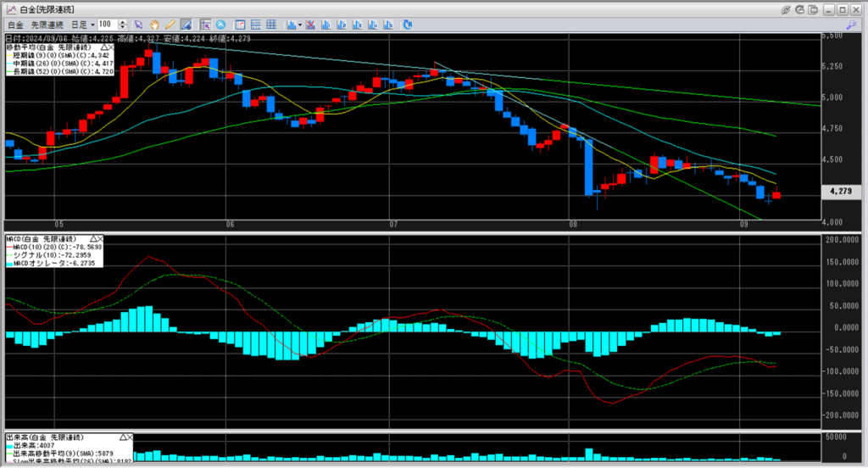Click the blue circle up-arrow icon
The image size is (868, 468).
click(x=220, y=25)
